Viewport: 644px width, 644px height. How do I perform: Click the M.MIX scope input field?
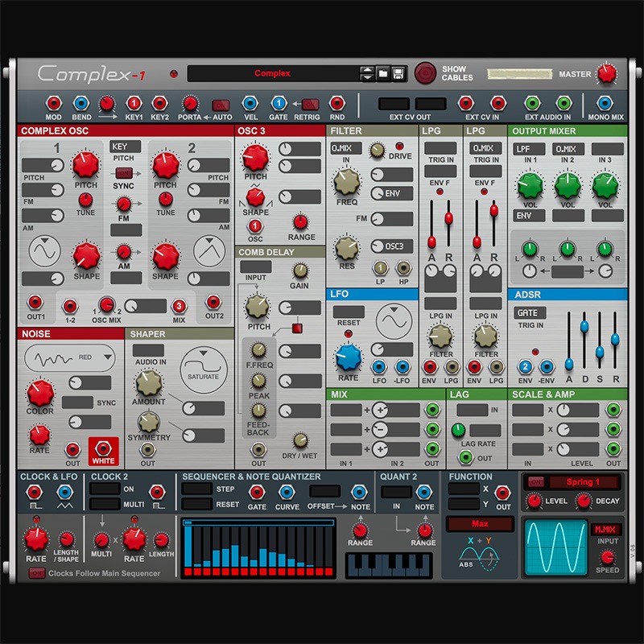(605, 530)
